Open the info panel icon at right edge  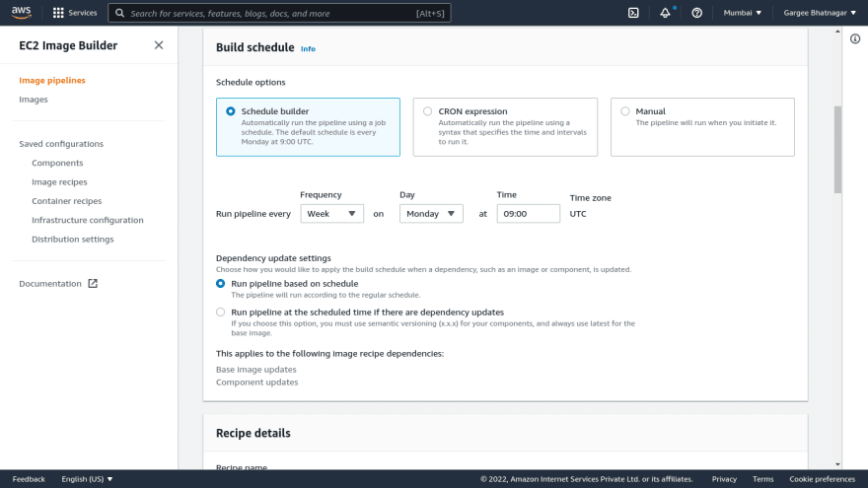tap(855, 38)
